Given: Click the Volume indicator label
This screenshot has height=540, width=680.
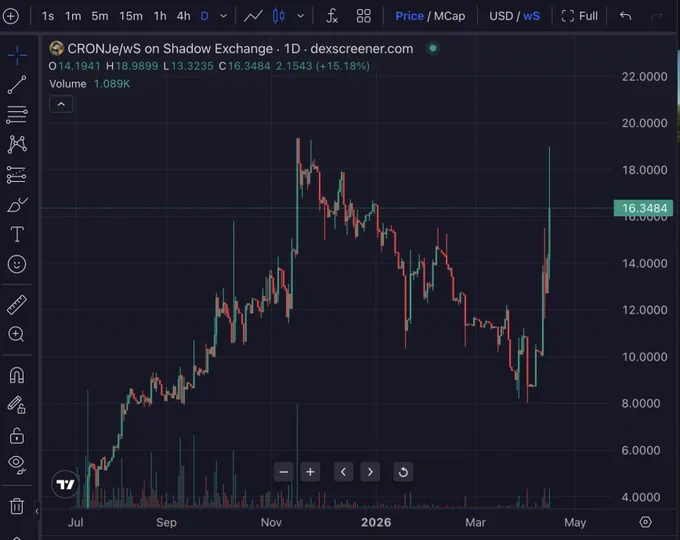Looking at the screenshot, I should click(x=68, y=84).
